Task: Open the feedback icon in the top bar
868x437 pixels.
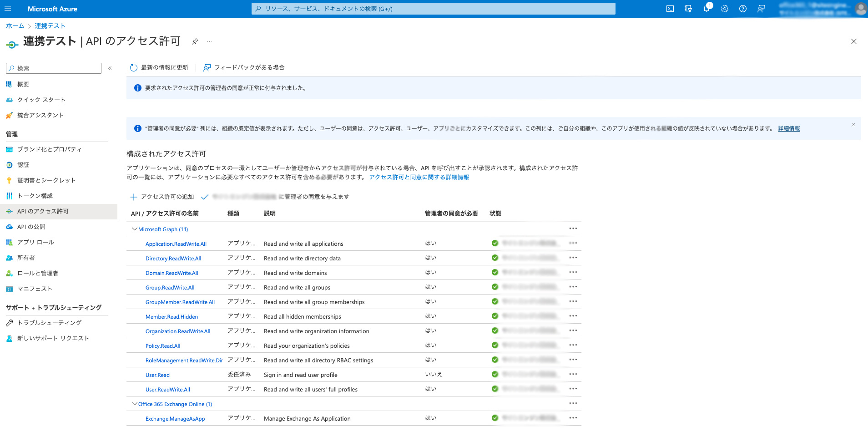Action: [x=761, y=9]
